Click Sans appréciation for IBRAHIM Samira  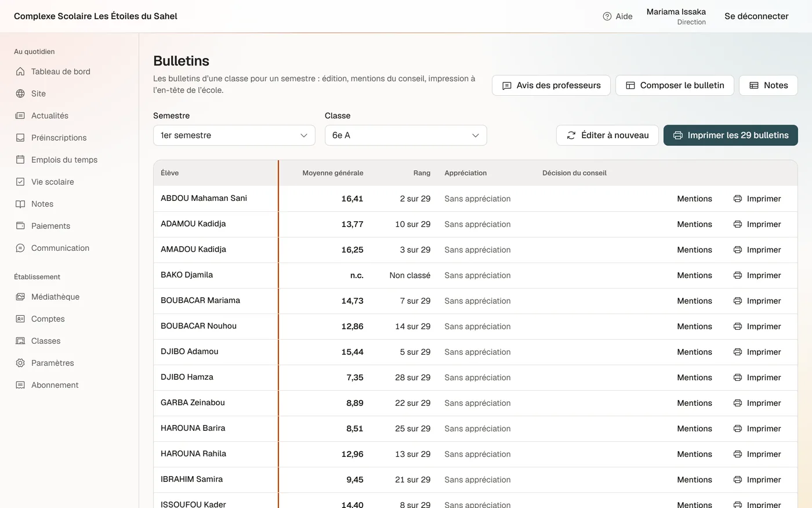477,480
